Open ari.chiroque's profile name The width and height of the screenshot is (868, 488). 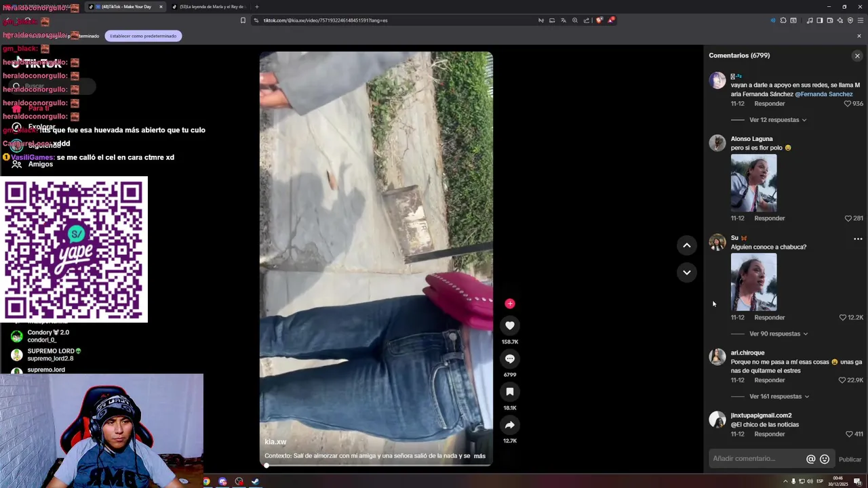[x=747, y=352]
